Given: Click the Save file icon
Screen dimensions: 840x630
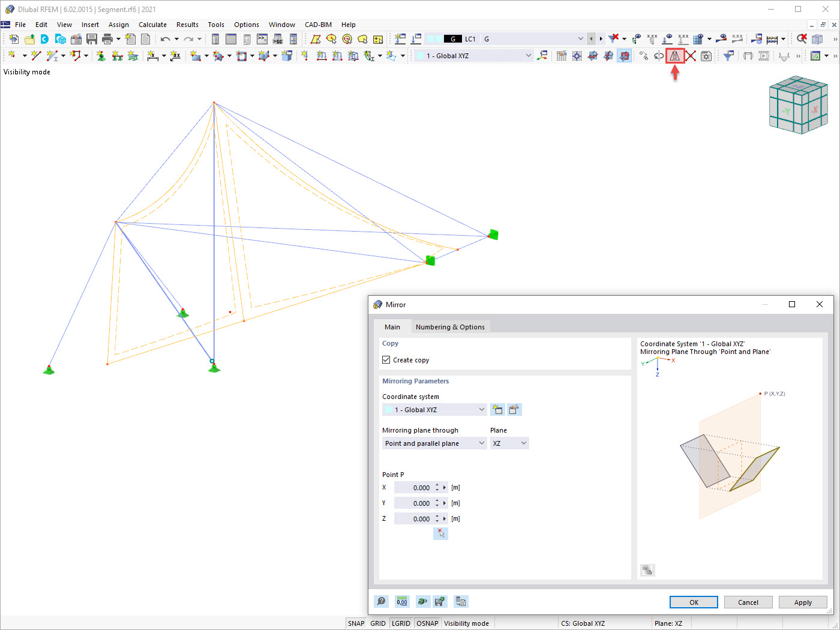Looking at the screenshot, I should (91, 39).
